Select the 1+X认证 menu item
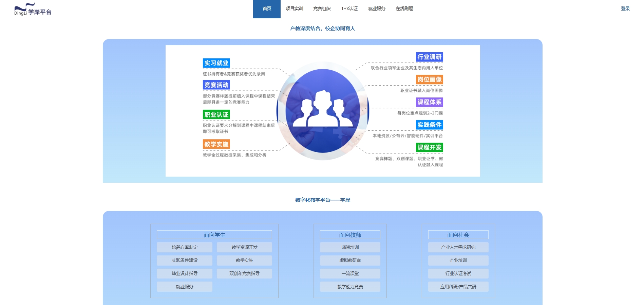The width and height of the screenshot is (644, 305). coord(349,9)
